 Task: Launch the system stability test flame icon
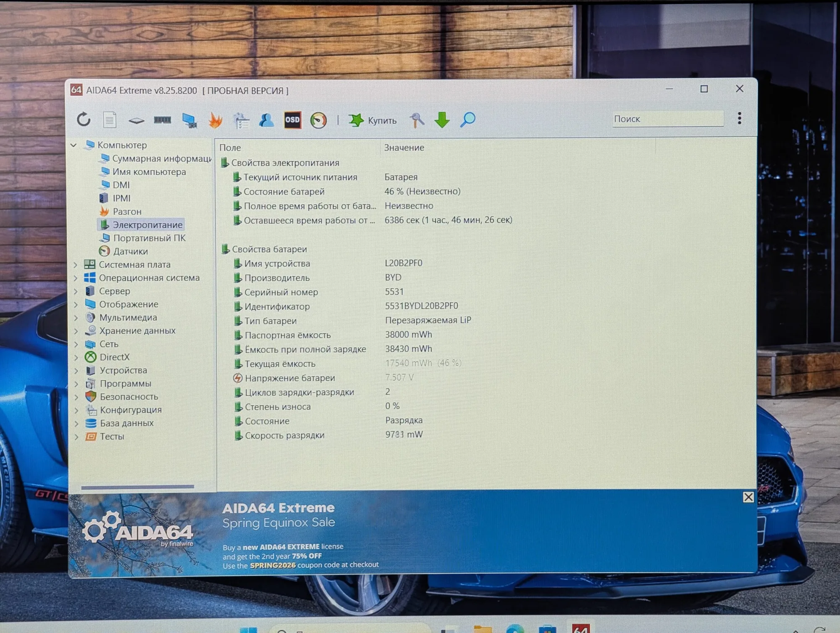tap(215, 120)
